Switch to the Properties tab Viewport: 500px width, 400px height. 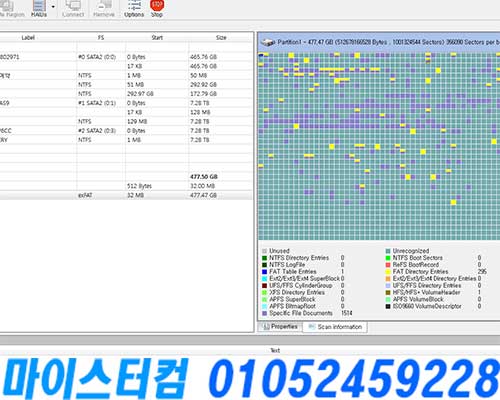[281, 327]
